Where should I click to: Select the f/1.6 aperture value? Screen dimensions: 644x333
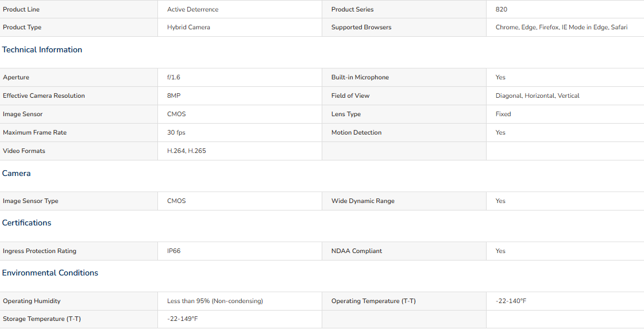(173, 77)
